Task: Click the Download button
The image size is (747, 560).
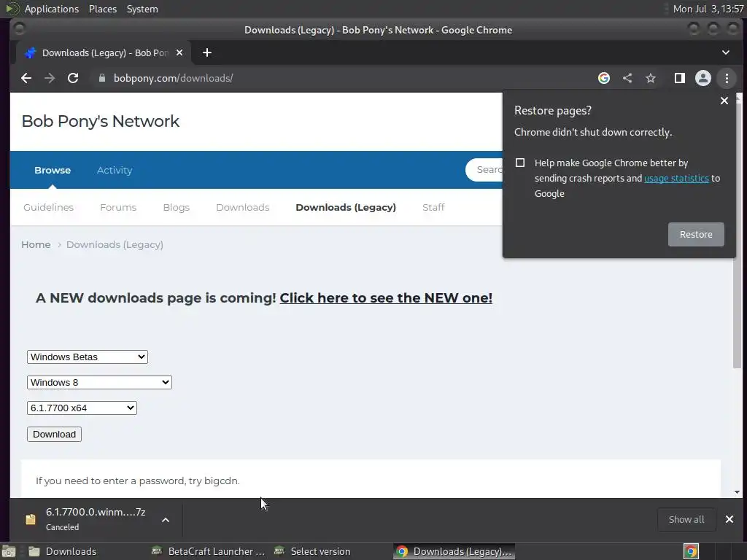Action: tap(54, 435)
